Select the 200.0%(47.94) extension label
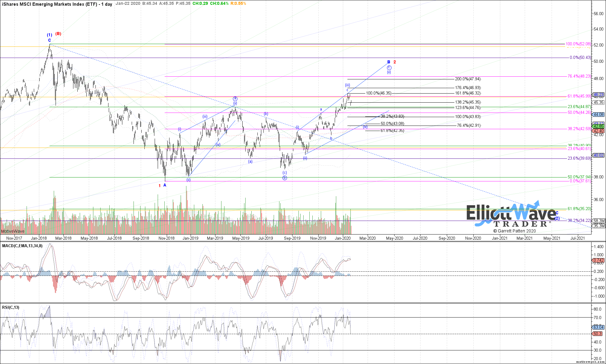606x364 pixels. (x=468, y=79)
